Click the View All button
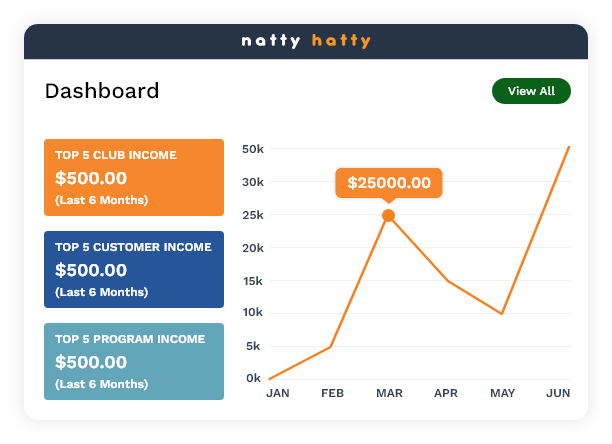Screen dimensions: 612x444 click(531, 91)
